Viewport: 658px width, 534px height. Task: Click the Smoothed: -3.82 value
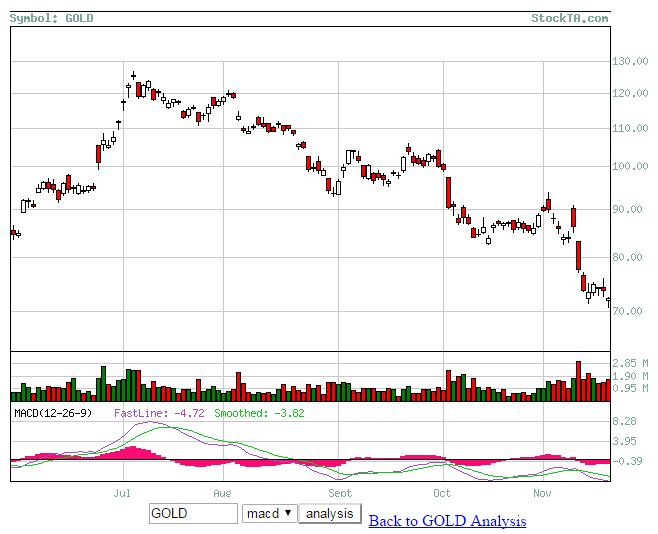[259, 413]
